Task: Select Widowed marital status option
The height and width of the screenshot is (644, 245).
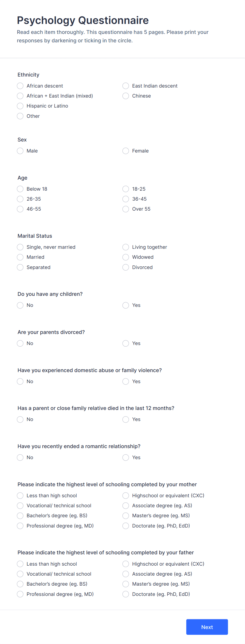Action: [126, 257]
